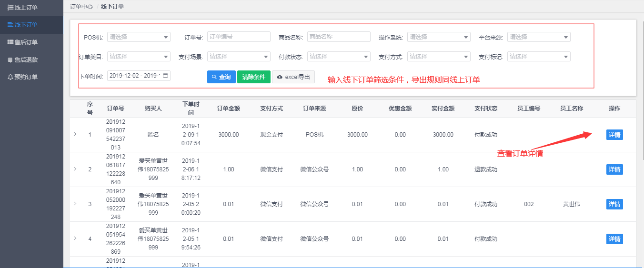Viewport: 644px width, 268px height.
Task: Click the 实付金额 column header
Action: (x=443, y=109)
